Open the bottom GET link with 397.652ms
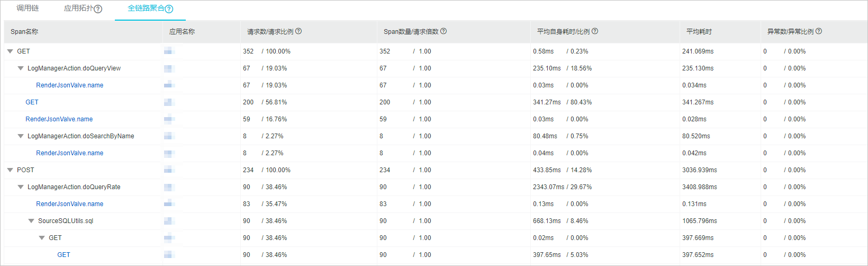Screen dimensions: 868x266 pyautogui.click(x=64, y=255)
